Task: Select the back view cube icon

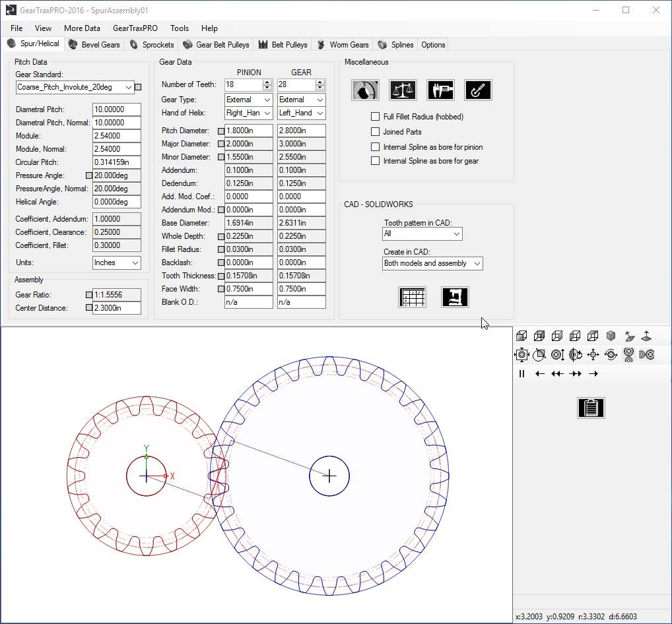Action: [539, 336]
